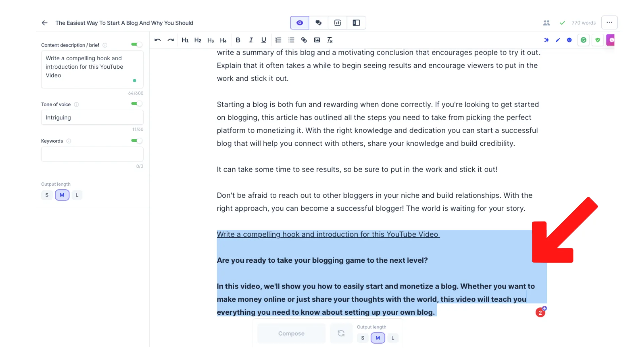
Task: Select the eye focus mode tab
Action: (300, 23)
